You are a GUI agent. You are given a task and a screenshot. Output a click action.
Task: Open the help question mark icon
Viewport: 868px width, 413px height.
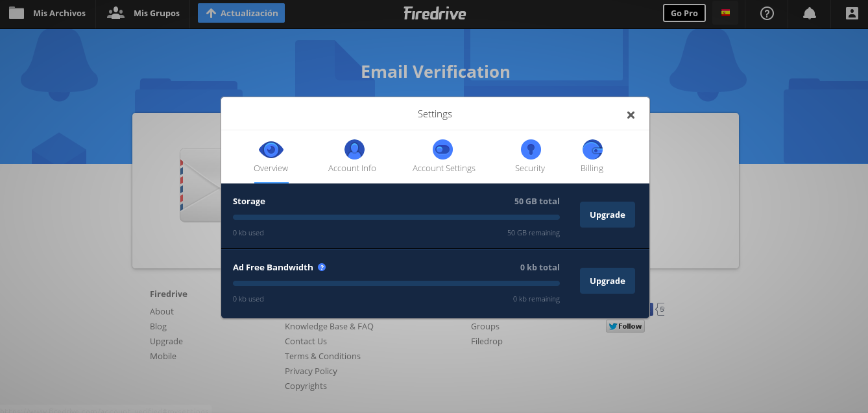tap(767, 13)
